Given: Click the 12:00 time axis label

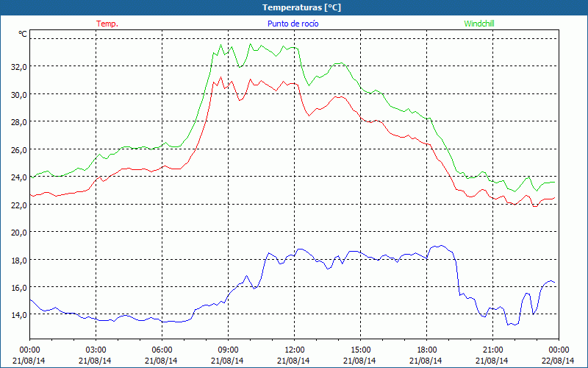Looking at the screenshot, I should 295,350.
